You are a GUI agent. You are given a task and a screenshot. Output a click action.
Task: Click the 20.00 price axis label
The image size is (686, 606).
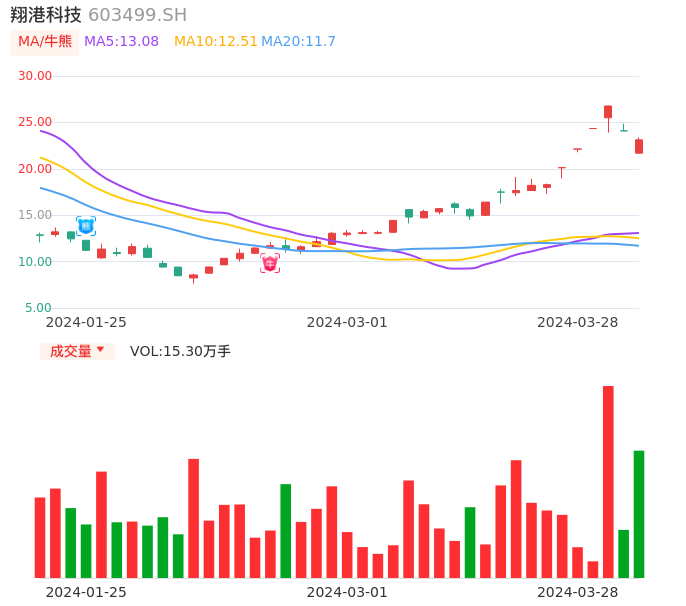point(35,169)
